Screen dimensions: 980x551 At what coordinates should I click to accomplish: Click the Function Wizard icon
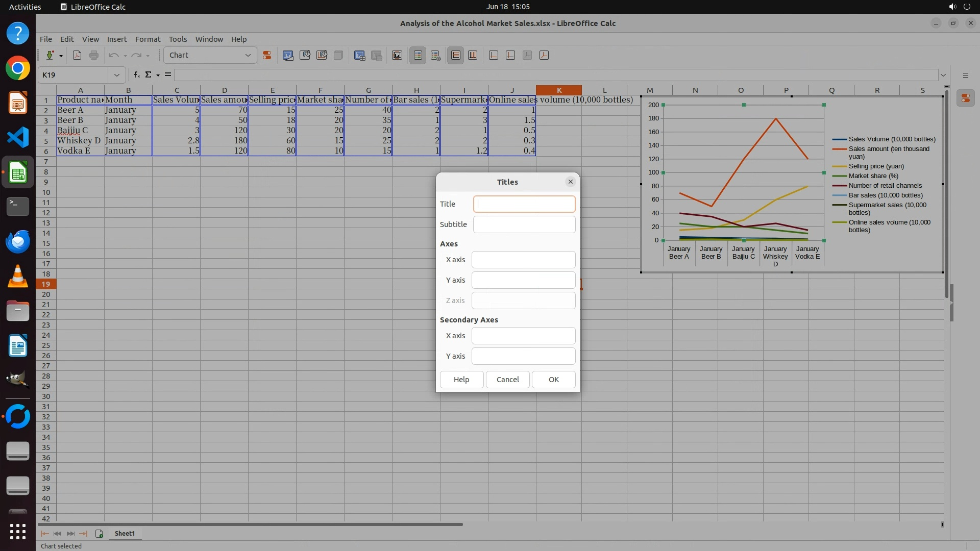tap(136, 74)
